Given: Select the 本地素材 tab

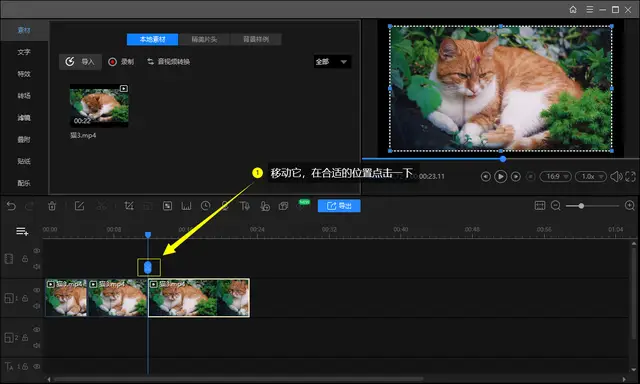Looking at the screenshot, I should 152,39.
